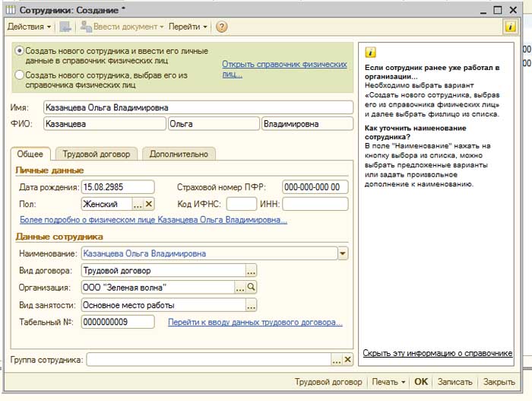Clear the Группа сотрудника field
Screen dimensions: 532x401
click(x=348, y=359)
